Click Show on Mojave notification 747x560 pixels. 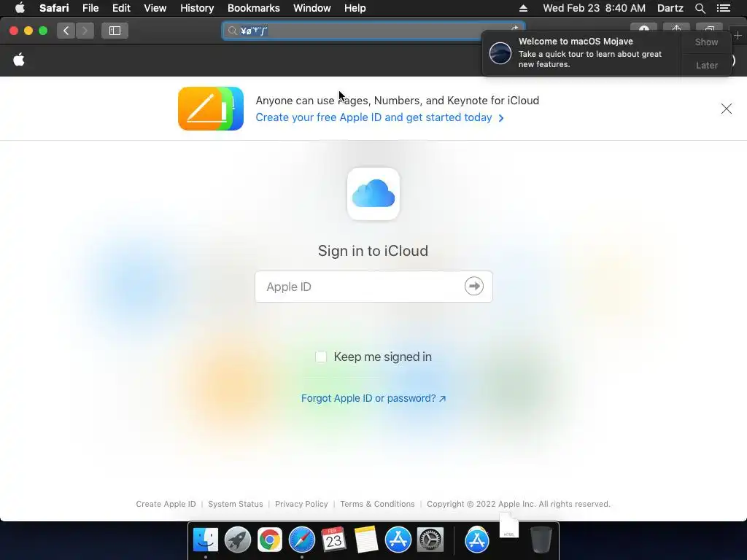(x=706, y=42)
